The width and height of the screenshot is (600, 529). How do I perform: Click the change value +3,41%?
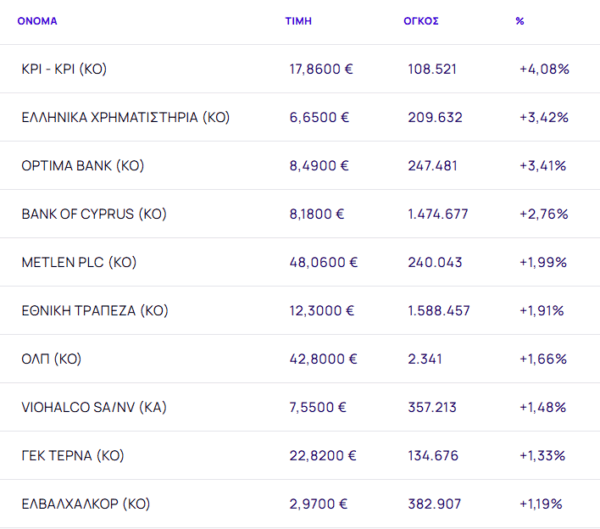coord(543,166)
